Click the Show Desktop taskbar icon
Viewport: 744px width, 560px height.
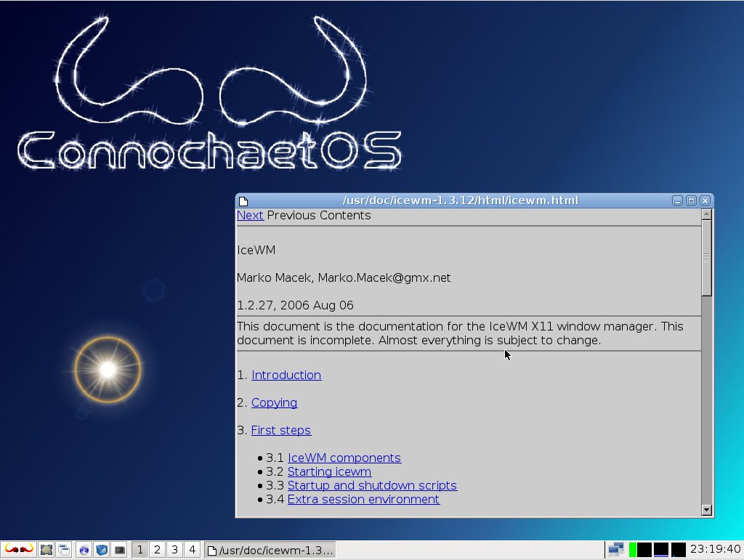46,550
